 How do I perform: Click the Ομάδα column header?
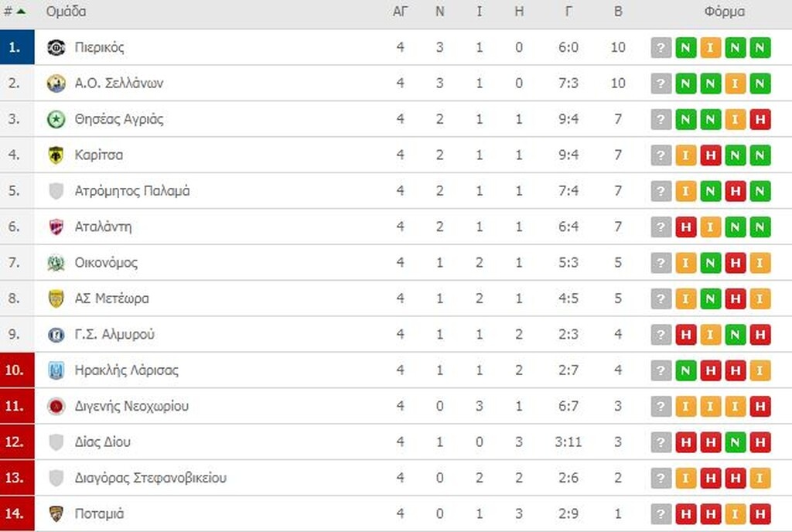tap(66, 12)
